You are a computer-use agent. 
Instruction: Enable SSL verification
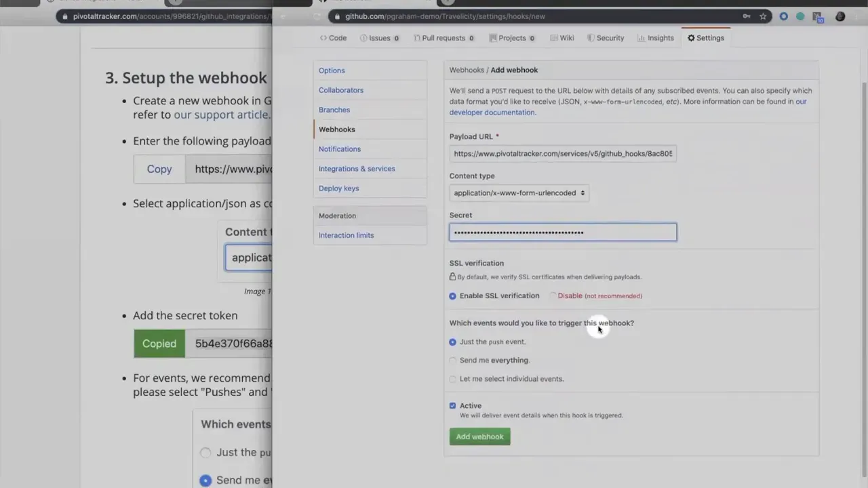click(x=452, y=296)
